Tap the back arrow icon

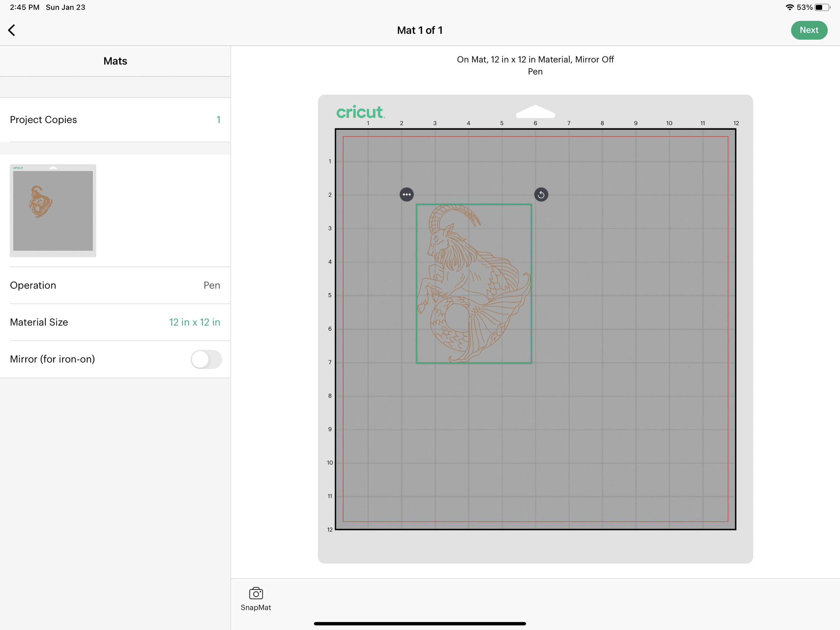click(x=12, y=30)
